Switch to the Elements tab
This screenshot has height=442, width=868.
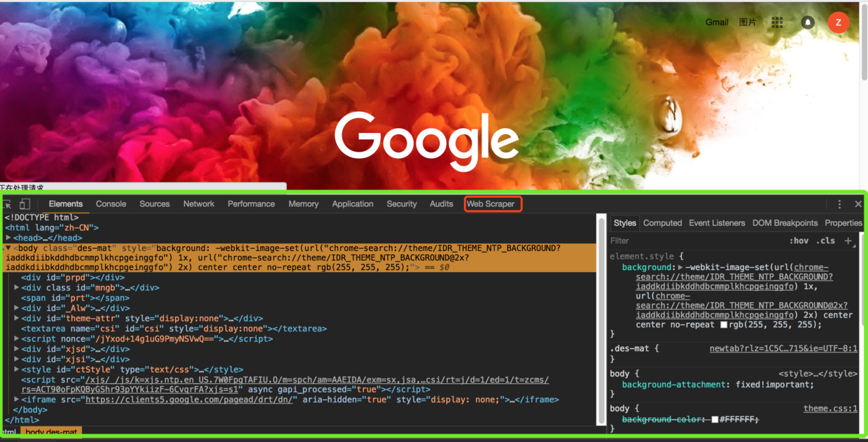point(66,204)
